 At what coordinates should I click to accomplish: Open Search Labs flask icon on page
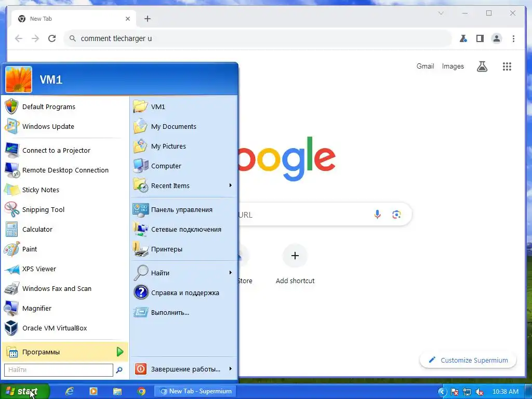point(482,66)
